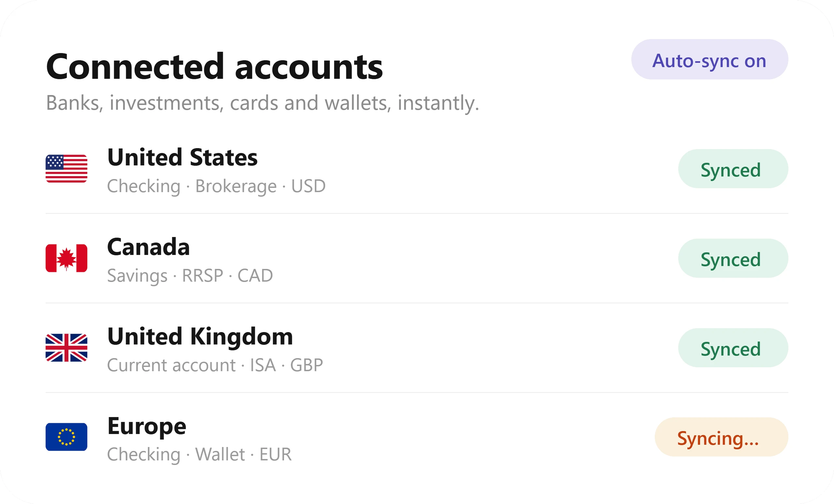Select the Checking · Brokerage · USD details
This screenshot has width=834, height=504.
(216, 186)
